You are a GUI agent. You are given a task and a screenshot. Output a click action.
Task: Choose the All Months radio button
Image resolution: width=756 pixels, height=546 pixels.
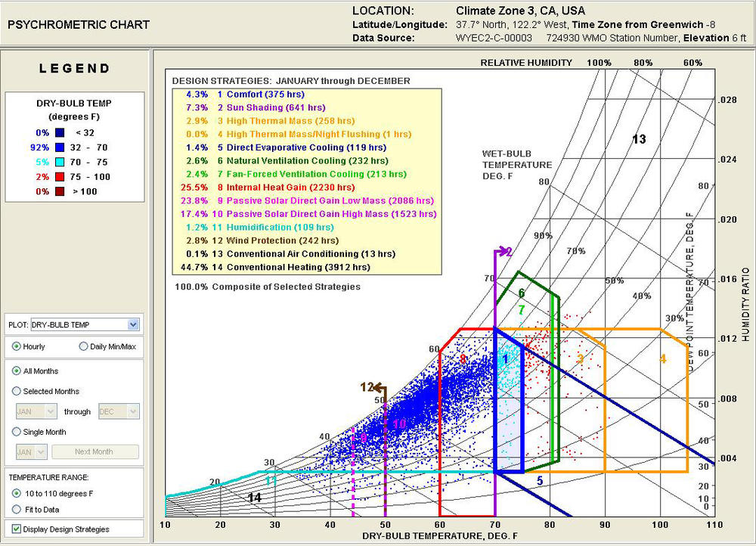coord(17,371)
